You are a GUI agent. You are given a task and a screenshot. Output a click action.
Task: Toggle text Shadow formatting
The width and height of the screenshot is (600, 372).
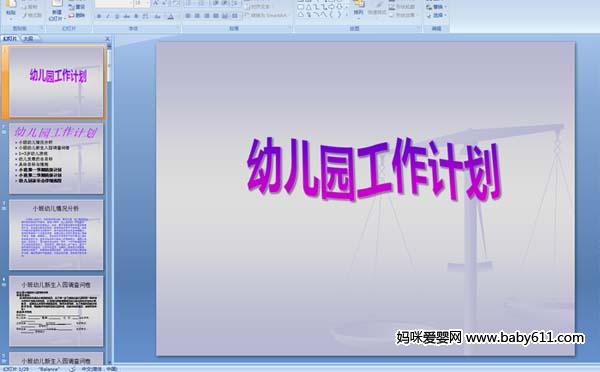click(x=136, y=16)
